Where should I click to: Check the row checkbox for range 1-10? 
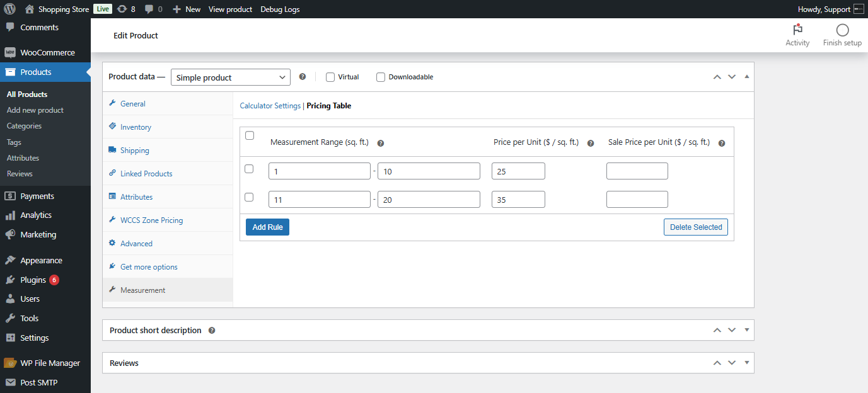point(249,169)
